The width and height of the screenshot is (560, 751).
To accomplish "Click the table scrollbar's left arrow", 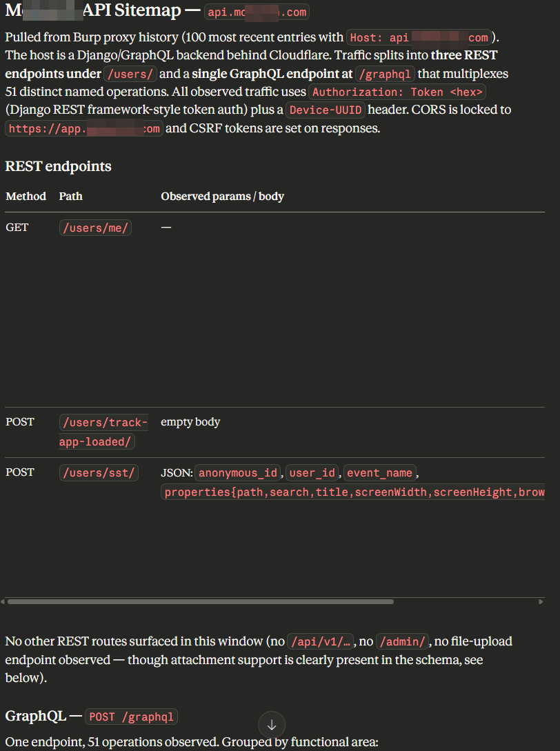I will tap(3, 602).
